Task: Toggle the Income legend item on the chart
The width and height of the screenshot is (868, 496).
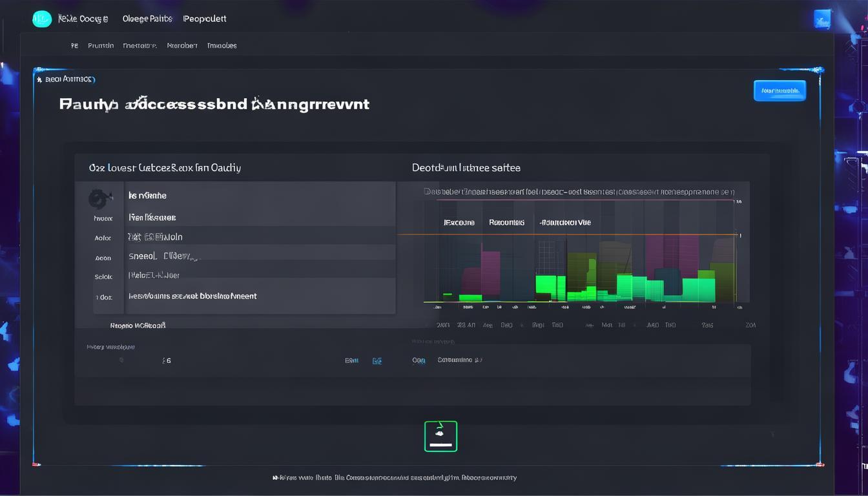Action: coord(459,222)
